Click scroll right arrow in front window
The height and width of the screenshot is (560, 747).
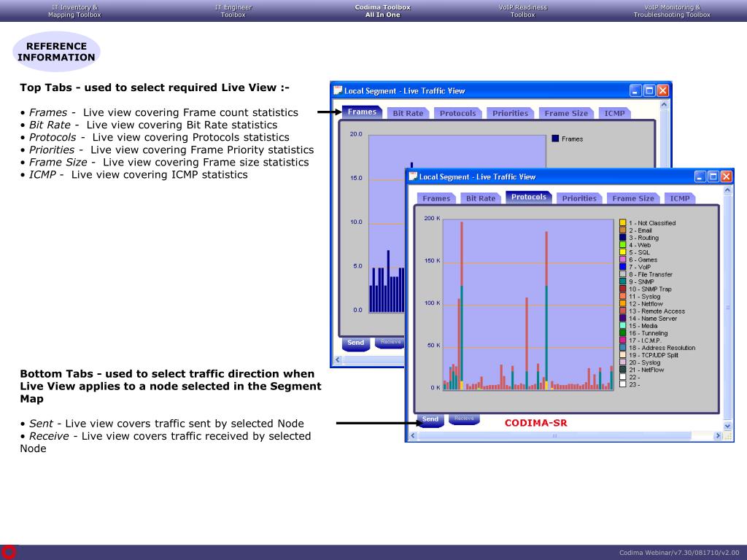[x=718, y=436]
